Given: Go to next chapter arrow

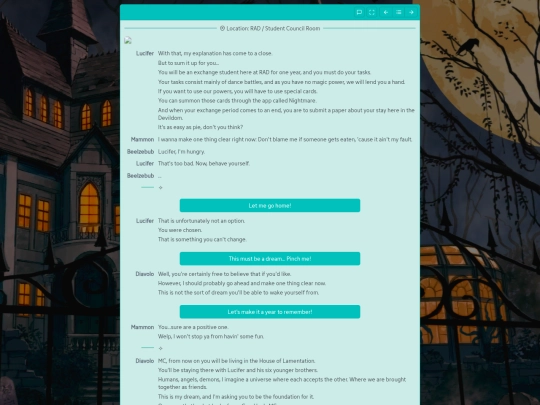Looking at the screenshot, I should coord(411,12).
